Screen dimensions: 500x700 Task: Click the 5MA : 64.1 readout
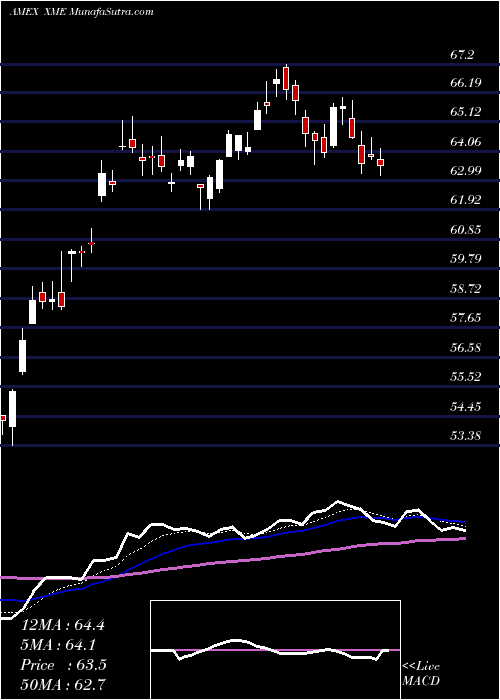tap(57, 645)
